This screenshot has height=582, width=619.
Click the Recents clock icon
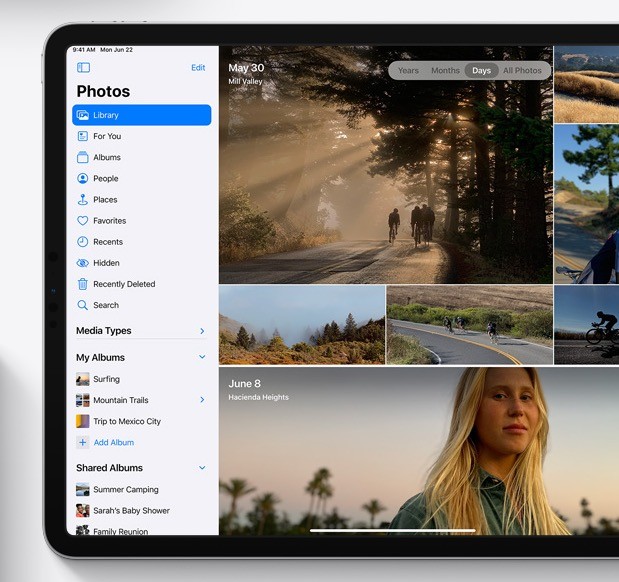click(83, 242)
